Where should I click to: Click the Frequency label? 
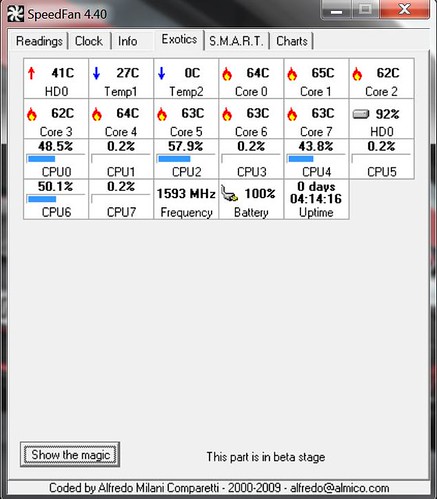[186, 212]
